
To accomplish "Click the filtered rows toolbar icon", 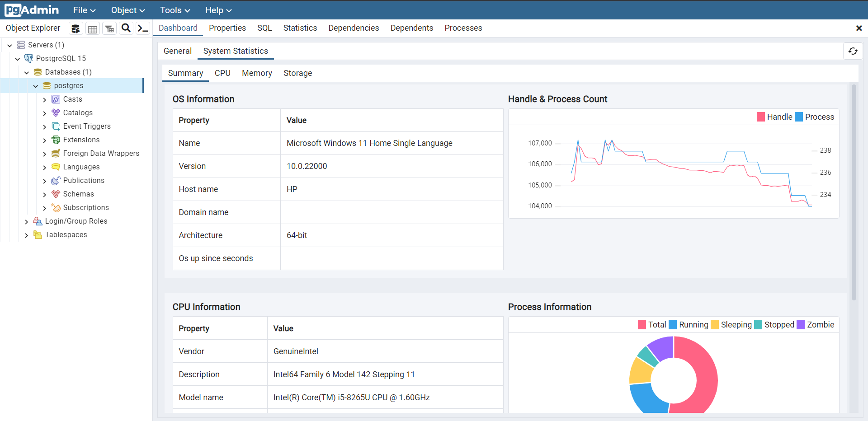I will pyautogui.click(x=109, y=28).
